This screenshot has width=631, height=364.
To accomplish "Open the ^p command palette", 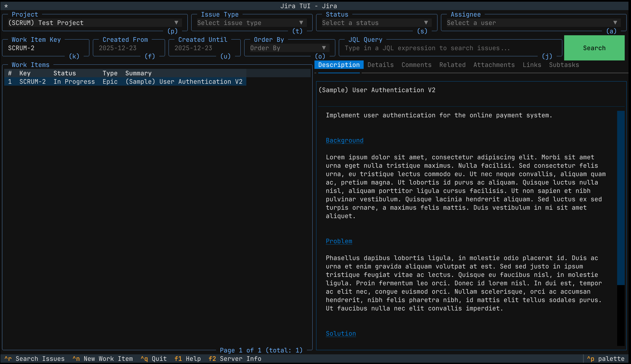I will [606, 359].
